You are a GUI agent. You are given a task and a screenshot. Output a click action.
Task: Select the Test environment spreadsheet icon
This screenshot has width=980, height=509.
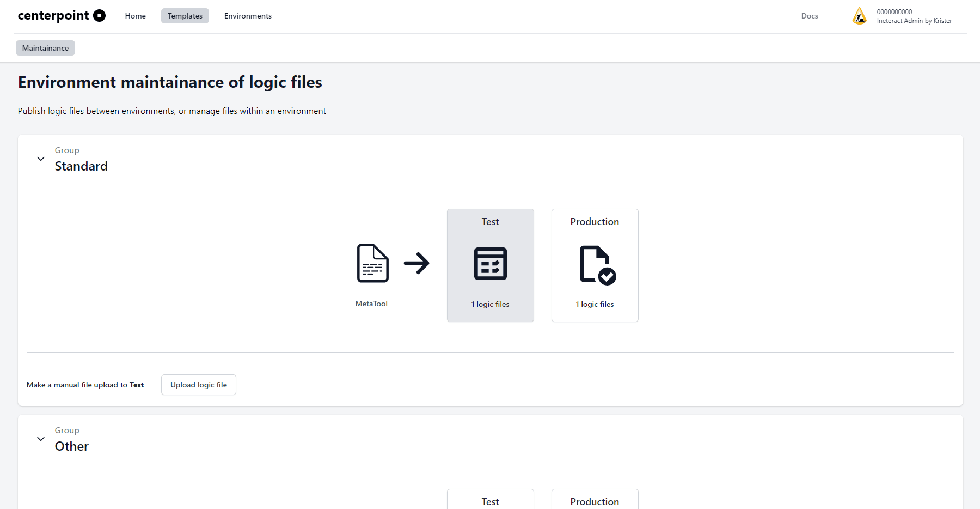pyautogui.click(x=490, y=264)
